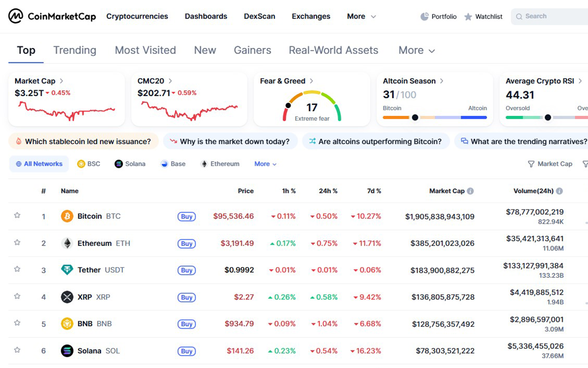The height and width of the screenshot is (368, 588).
Task: Click the Altcoin Season progress bar
Action: pyautogui.click(x=435, y=117)
